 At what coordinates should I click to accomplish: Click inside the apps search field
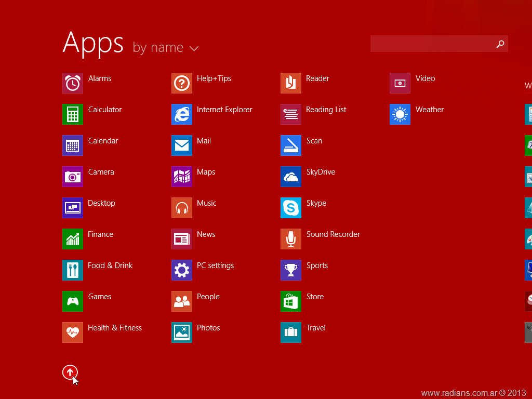[431, 44]
